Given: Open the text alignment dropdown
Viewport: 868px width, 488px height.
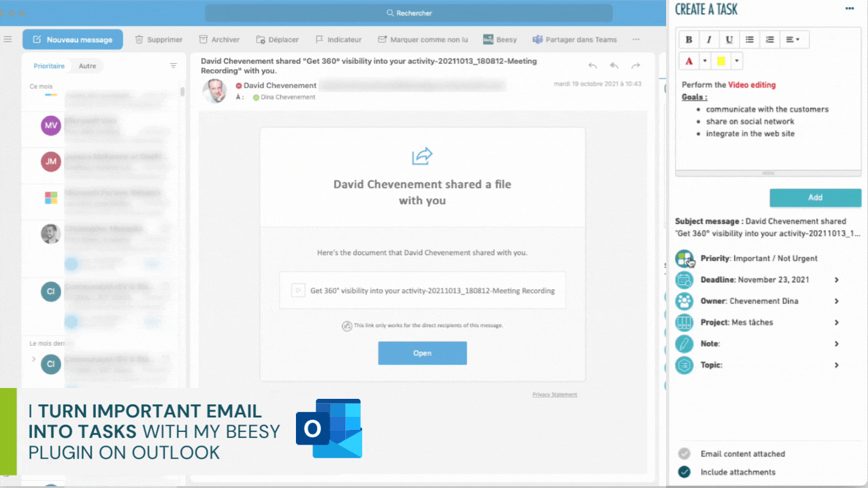Looking at the screenshot, I should point(794,40).
